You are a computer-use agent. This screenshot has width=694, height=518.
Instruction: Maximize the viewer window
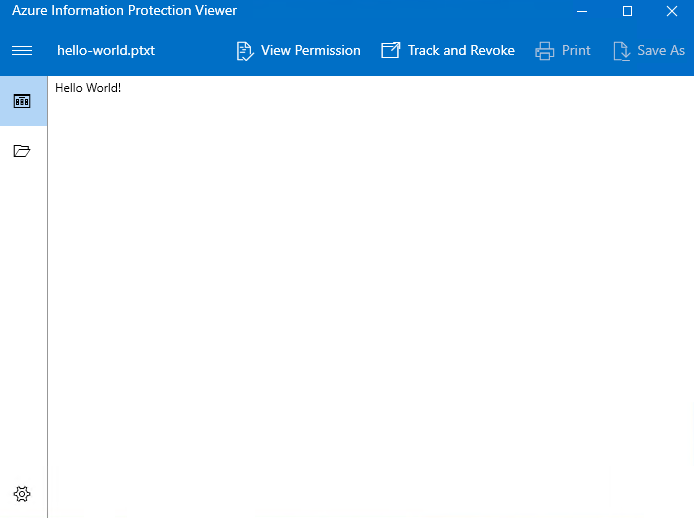pos(627,11)
